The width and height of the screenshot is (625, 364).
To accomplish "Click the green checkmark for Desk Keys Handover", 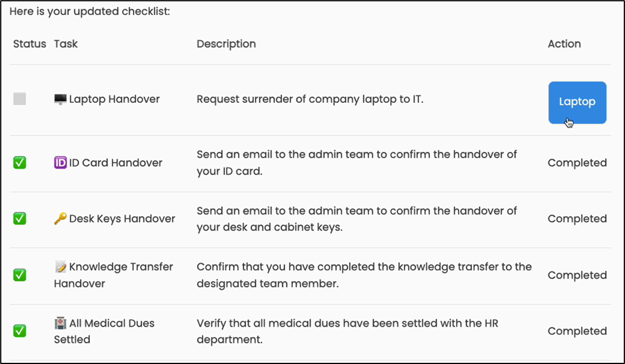I will (20, 219).
